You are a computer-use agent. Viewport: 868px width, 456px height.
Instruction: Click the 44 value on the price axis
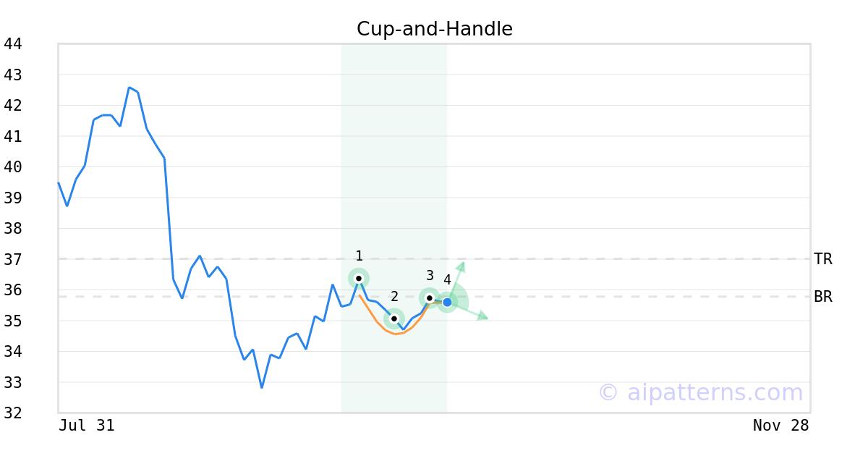(13, 44)
